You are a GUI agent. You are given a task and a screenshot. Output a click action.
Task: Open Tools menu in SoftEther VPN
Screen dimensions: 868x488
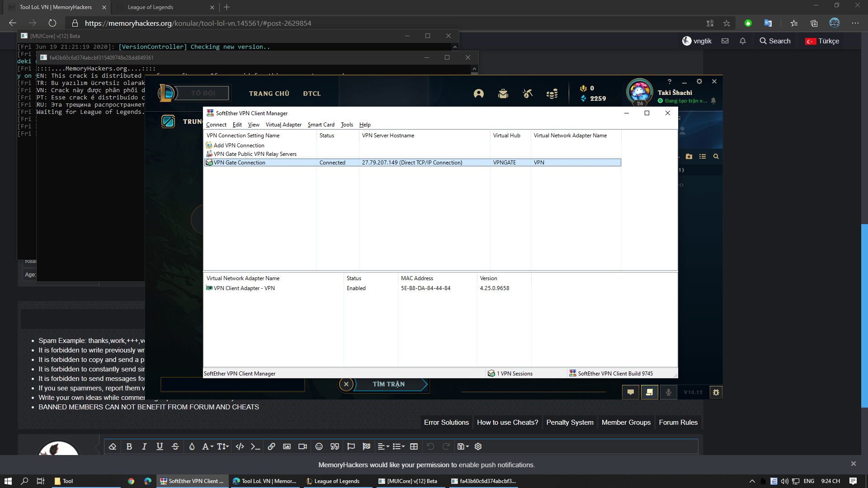tap(347, 125)
